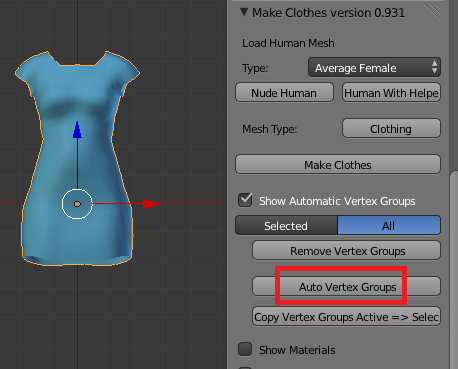Click the Load Human Mesh label
458x369 pixels.
pyautogui.click(x=288, y=43)
